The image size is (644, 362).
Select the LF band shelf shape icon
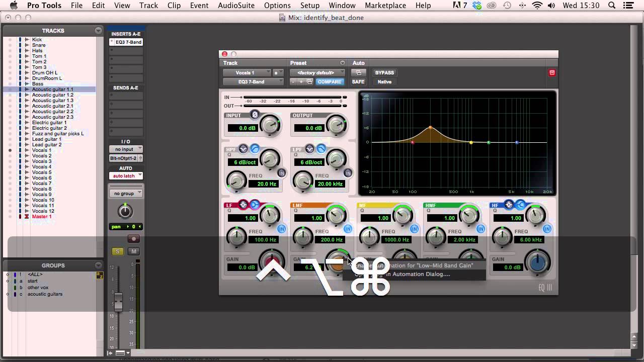[x=255, y=205]
